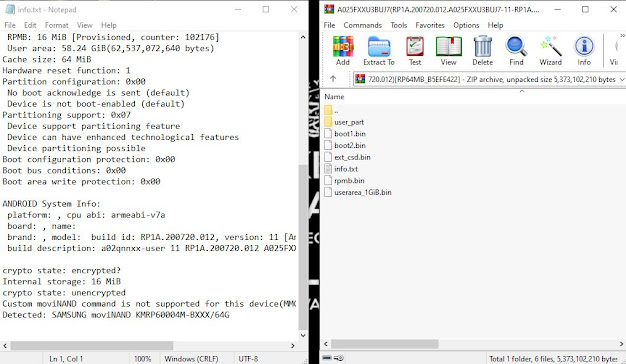
Task: Launch the Wizard tool
Action: pos(551,51)
